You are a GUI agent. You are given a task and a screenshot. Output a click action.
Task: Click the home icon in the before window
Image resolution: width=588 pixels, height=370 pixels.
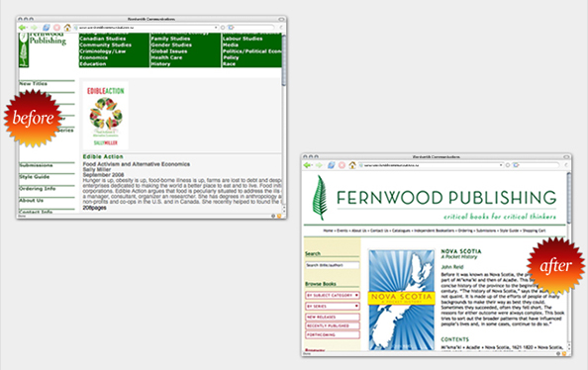tap(67, 27)
